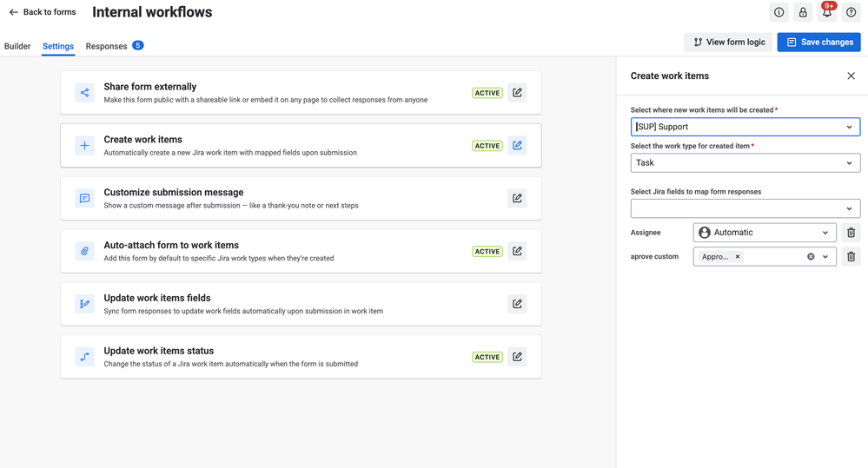Click ACTIVE badge on Share form externally
This screenshot has height=468, width=868.
[x=487, y=93]
